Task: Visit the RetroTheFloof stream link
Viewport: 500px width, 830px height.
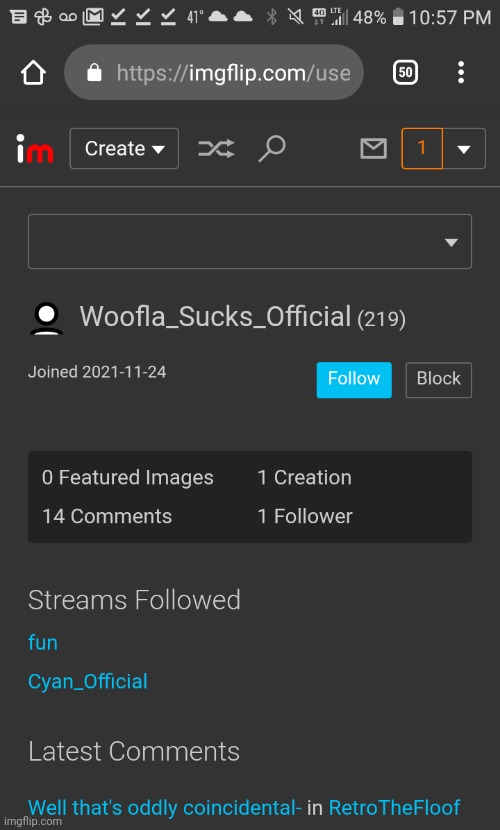Action: [x=394, y=808]
